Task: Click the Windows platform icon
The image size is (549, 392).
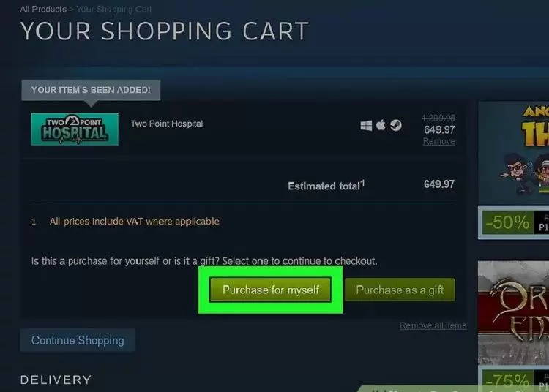Action: [366, 126]
